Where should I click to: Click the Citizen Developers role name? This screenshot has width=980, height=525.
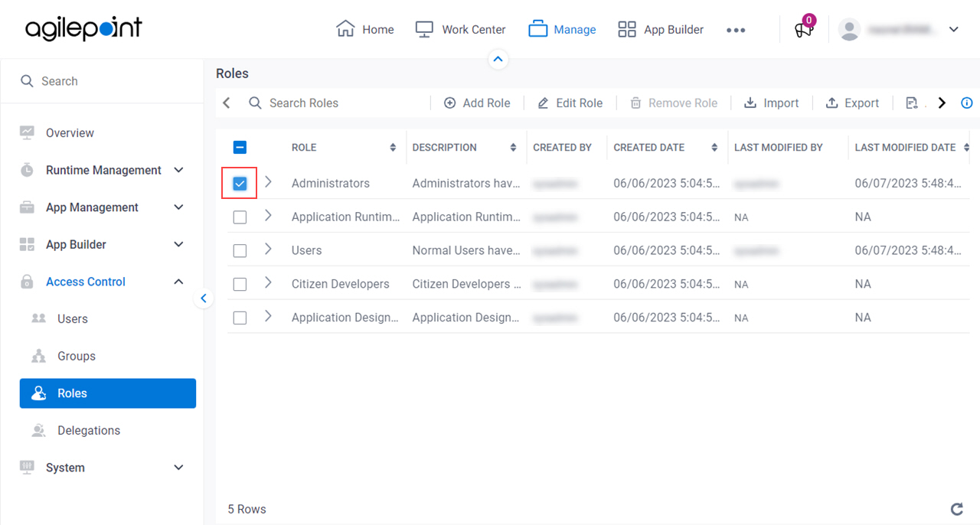(x=341, y=284)
